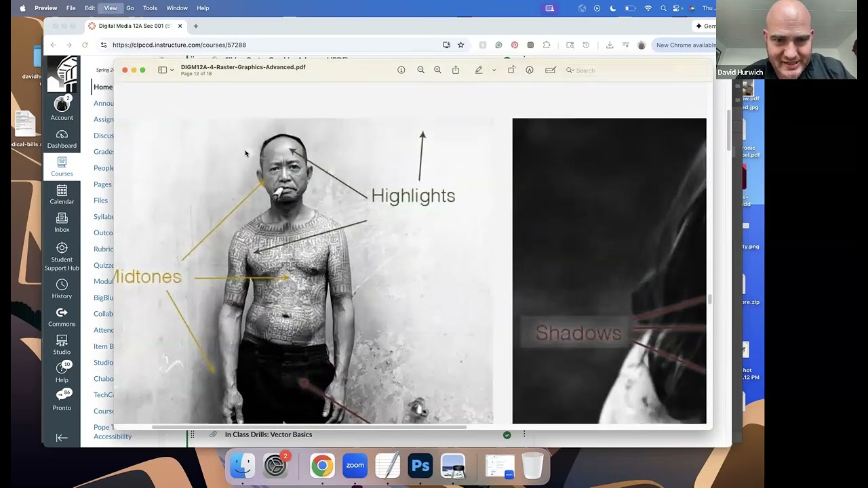
Task: Zoom in the PDF in Preview
Action: (x=437, y=70)
